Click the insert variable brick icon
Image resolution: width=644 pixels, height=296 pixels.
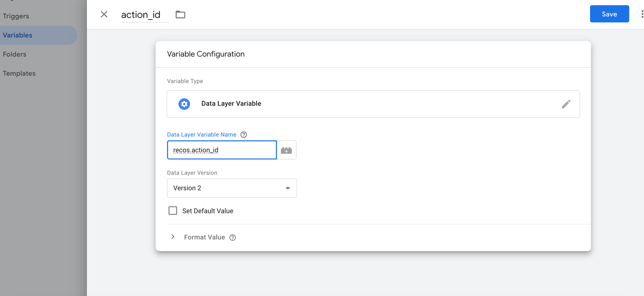[x=286, y=150]
